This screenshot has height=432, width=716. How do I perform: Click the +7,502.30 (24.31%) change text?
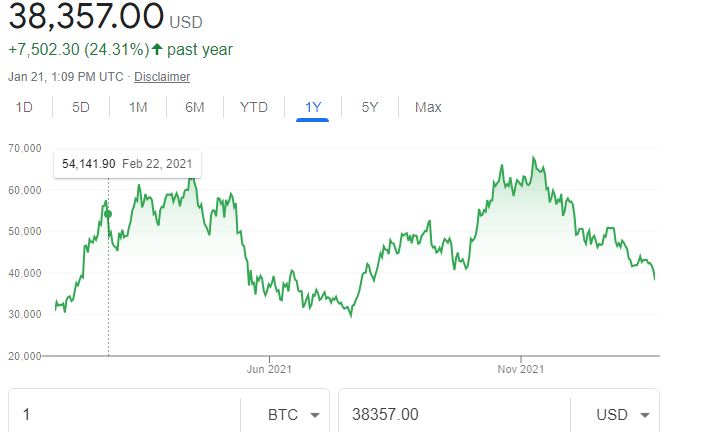pos(77,49)
